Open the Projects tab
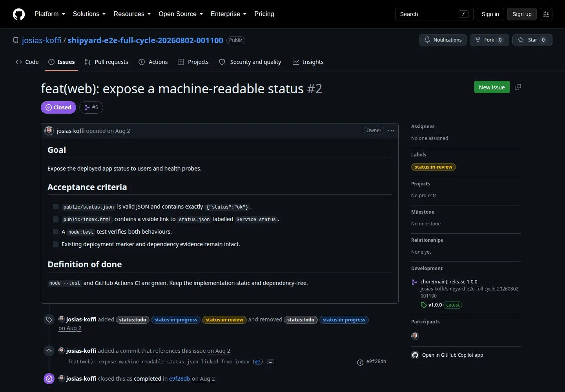 [x=193, y=62]
